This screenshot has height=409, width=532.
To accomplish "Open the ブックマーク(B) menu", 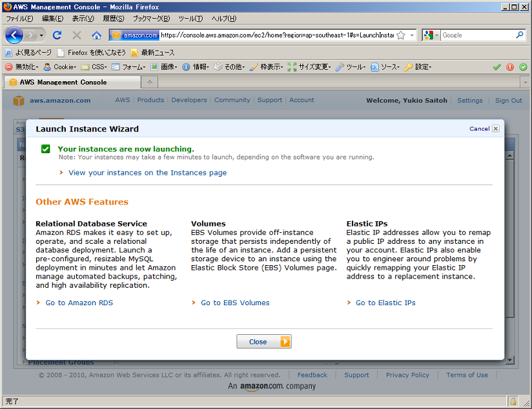I will click(x=151, y=19).
